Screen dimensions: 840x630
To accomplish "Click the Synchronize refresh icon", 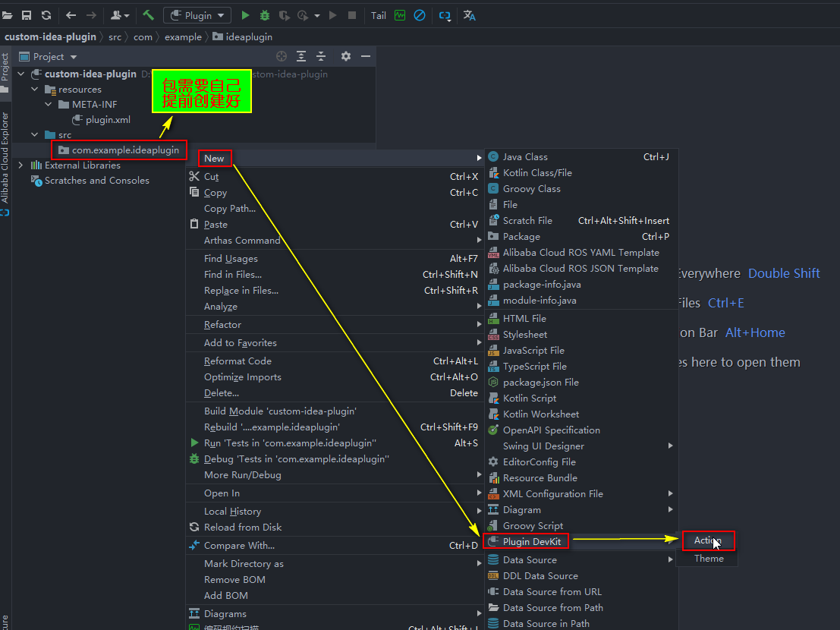I will [46, 15].
